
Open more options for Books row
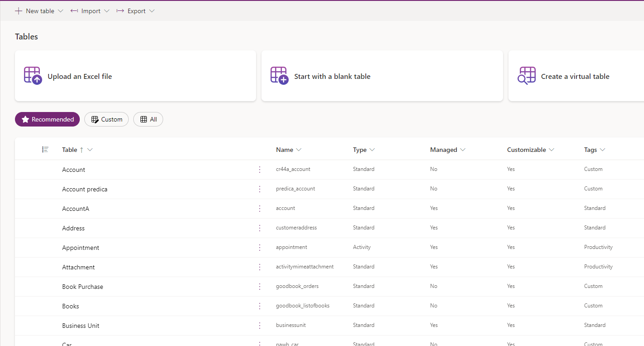coord(260,306)
